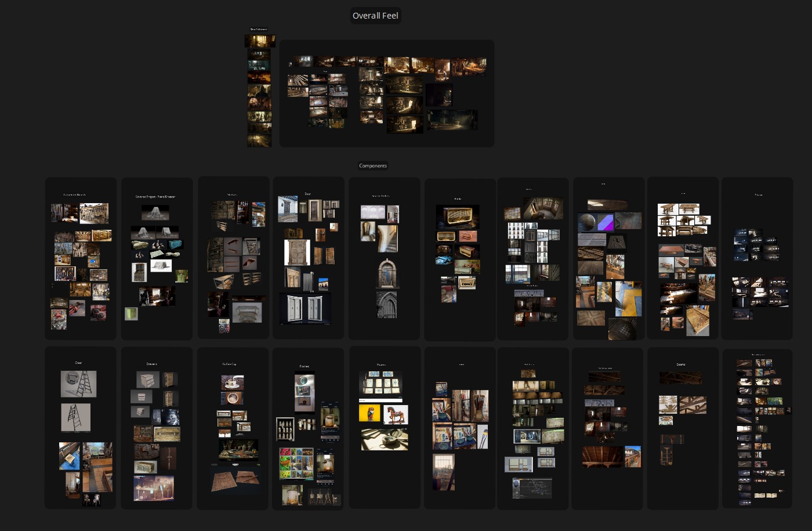The width and height of the screenshot is (812, 531).
Task: Select the lower ladder render image
Action: [76, 417]
